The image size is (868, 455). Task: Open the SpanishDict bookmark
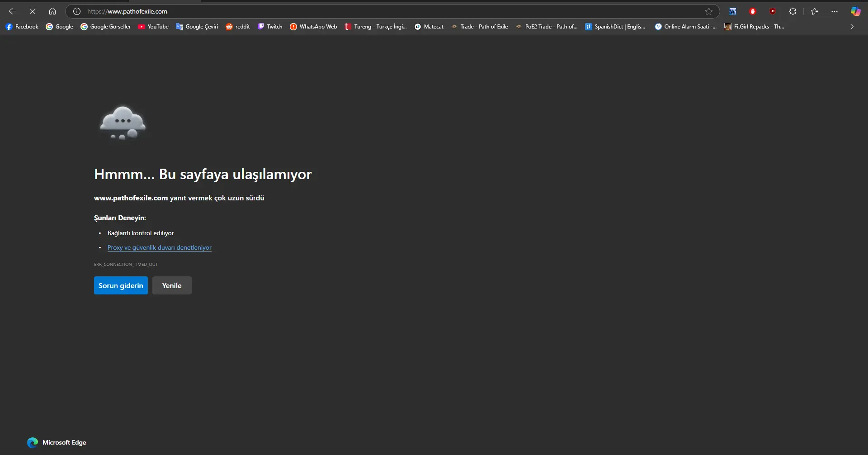pos(615,27)
